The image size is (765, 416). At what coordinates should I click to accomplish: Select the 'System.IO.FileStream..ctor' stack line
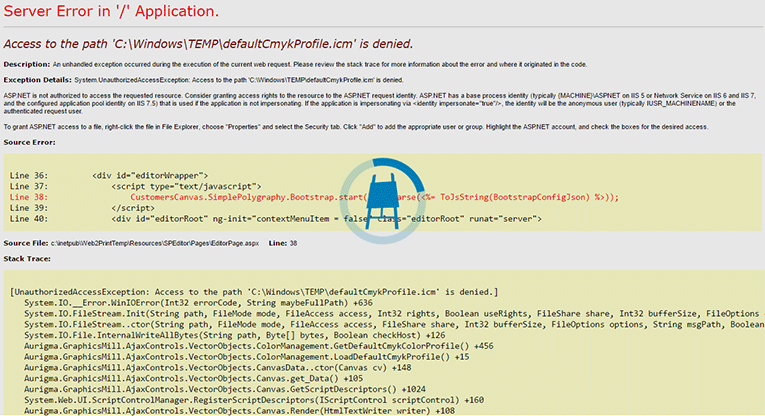[x=394, y=324]
